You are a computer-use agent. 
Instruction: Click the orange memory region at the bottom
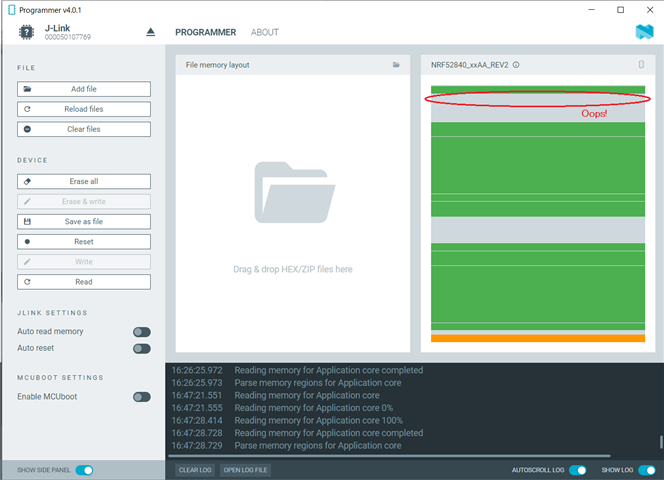pyautogui.click(x=538, y=338)
